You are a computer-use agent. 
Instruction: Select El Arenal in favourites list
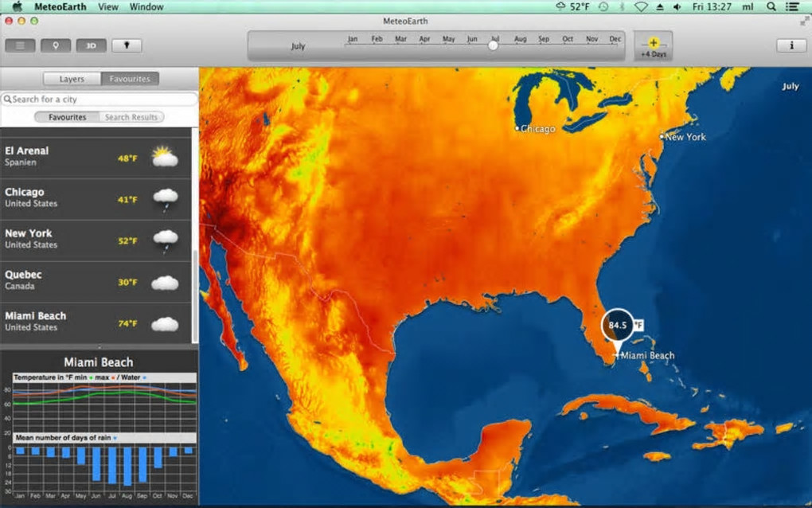(x=96, y=156)
